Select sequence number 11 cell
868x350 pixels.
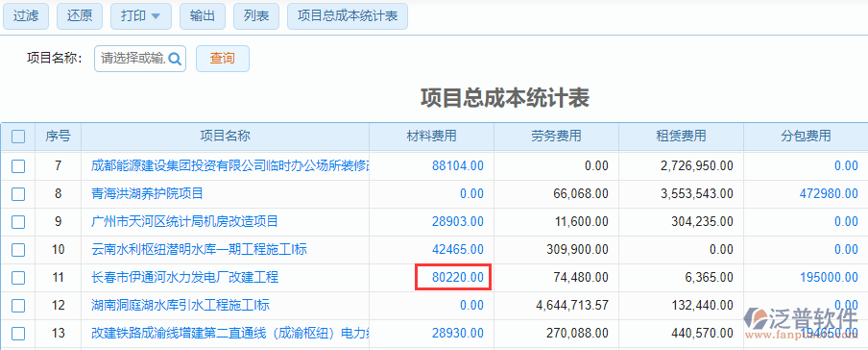[x=59, y=277]
